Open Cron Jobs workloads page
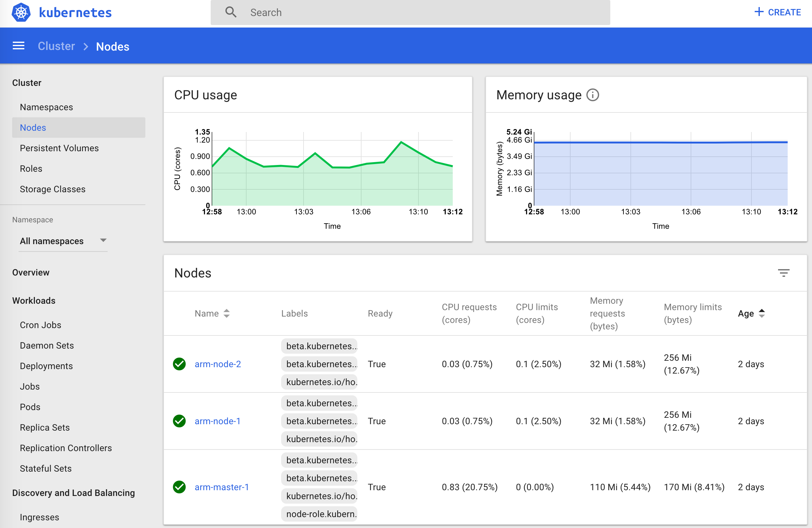 point(41,325)
